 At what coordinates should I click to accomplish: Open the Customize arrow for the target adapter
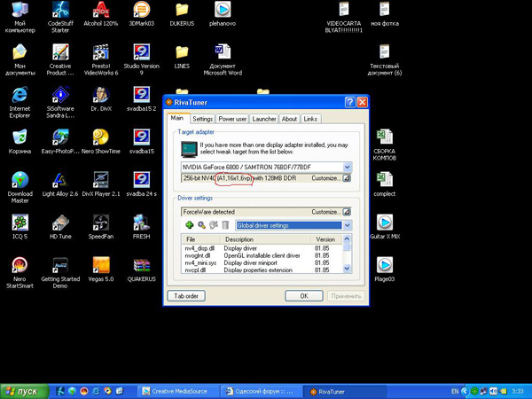(x=346, y=178)
